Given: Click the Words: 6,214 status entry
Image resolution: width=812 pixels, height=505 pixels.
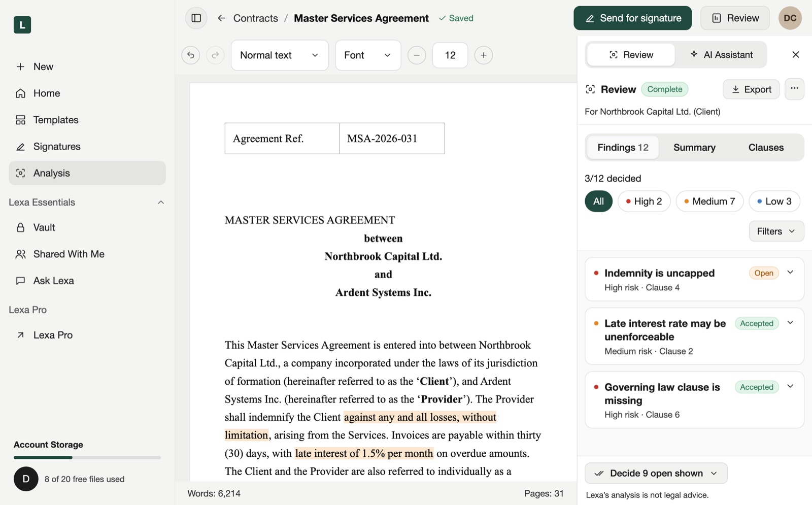Looking at the screenshot, I should coord(214,493).
